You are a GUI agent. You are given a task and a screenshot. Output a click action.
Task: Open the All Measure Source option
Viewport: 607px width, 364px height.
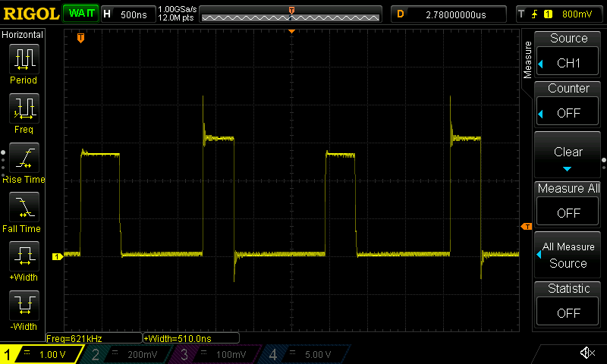point(568,255)
